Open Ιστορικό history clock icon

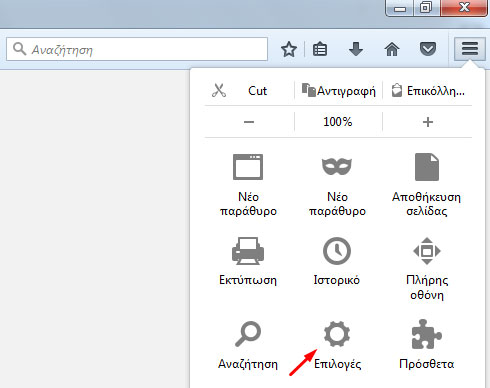[337, 251]
